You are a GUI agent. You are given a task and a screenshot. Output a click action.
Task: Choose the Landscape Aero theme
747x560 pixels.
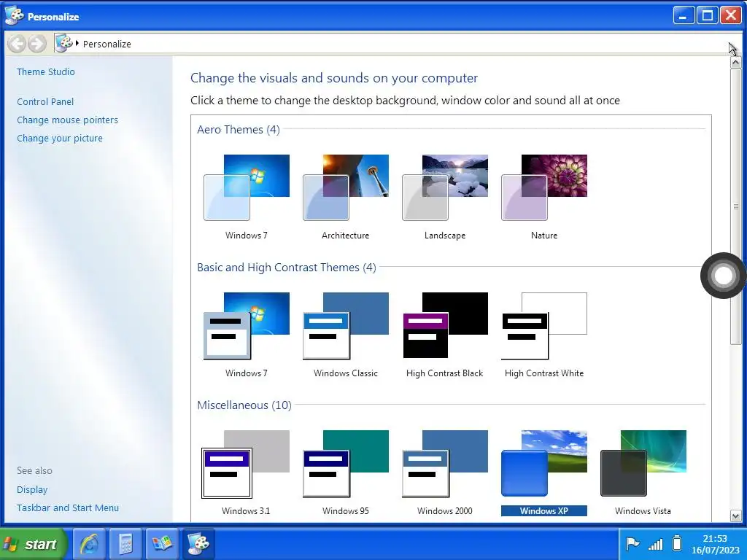[445, 187]
